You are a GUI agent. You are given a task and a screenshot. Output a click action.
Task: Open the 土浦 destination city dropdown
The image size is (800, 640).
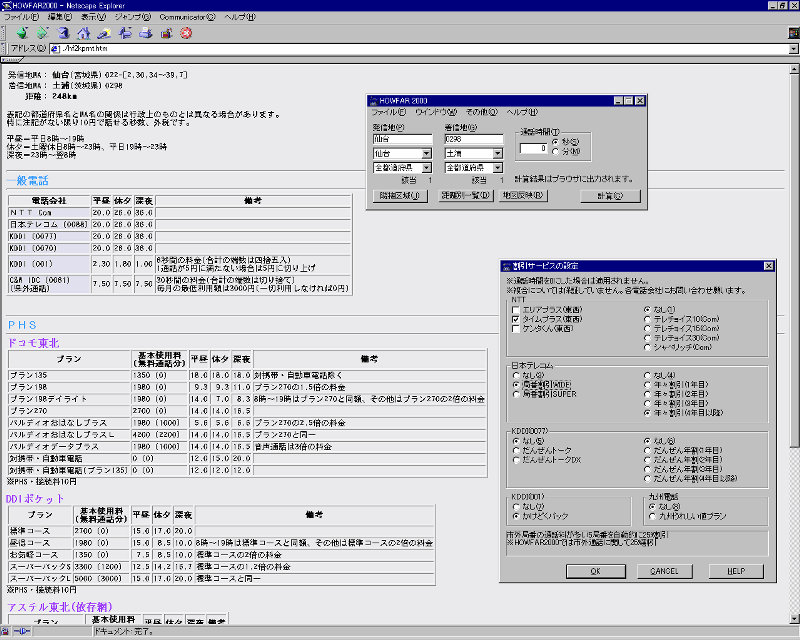click(497, 154)
